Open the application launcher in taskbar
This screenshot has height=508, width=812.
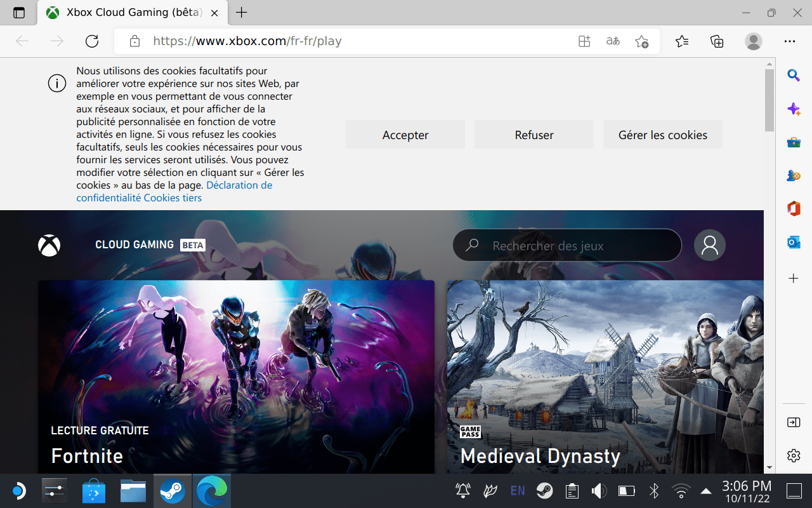(x=18, y=491)
